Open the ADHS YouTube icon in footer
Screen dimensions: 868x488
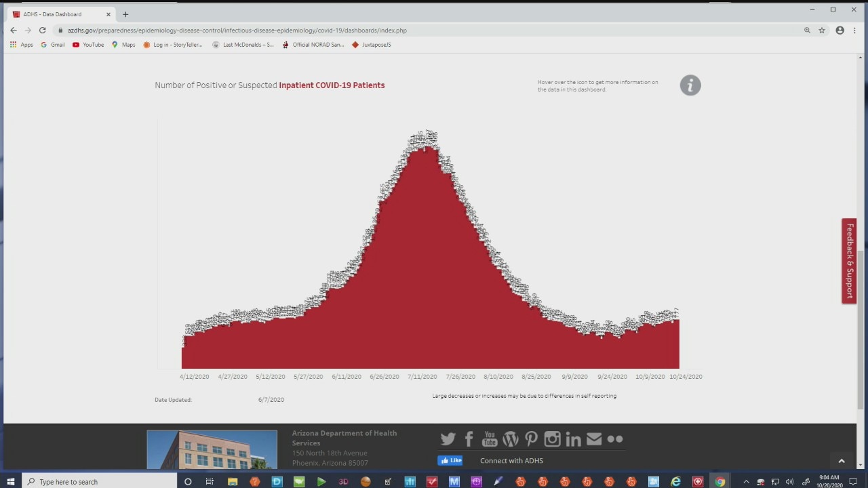click(x=490, y=439)
